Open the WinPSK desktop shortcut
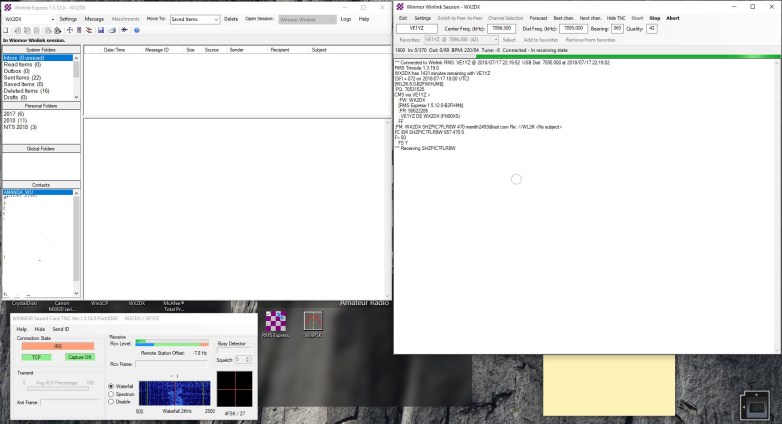 [x=313, y=322]
